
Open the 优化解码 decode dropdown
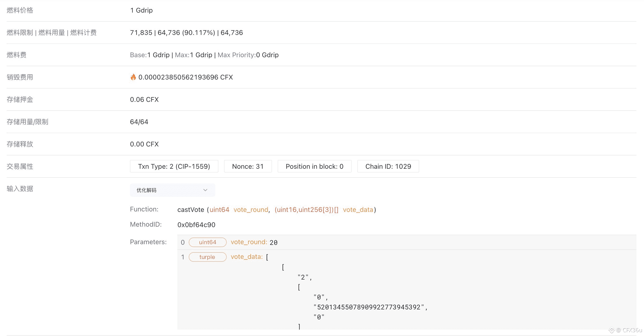[172, 190]
